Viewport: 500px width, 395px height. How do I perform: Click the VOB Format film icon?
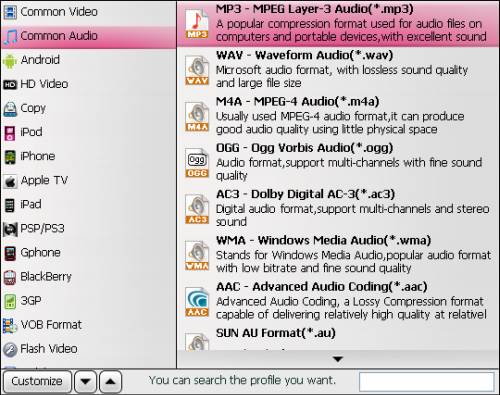[10, 326]
